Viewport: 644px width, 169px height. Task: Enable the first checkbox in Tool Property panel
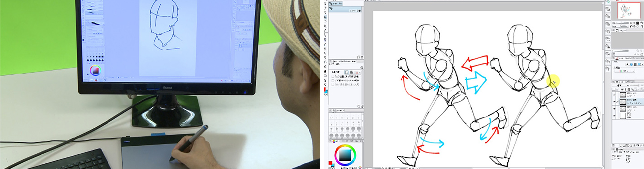pos(333,76)
